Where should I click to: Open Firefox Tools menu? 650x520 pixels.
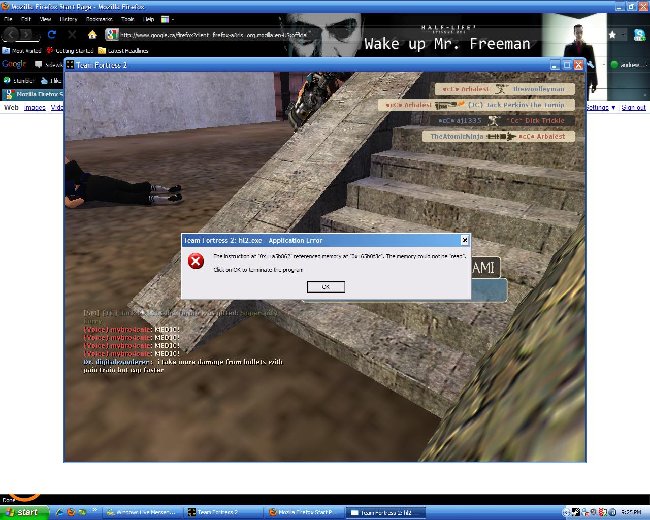[127, 19]
